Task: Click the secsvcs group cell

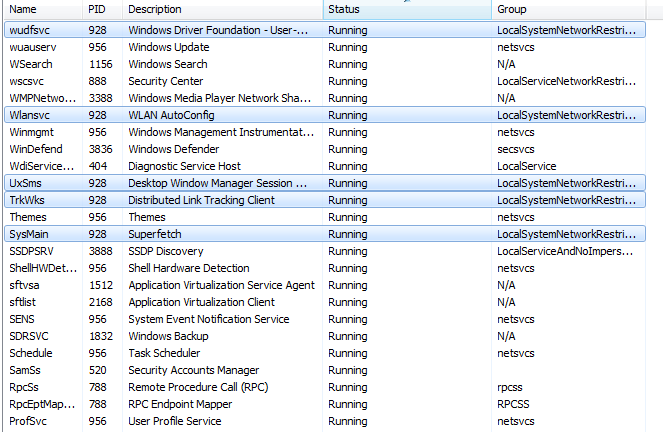Action: [x=515, y=149]
